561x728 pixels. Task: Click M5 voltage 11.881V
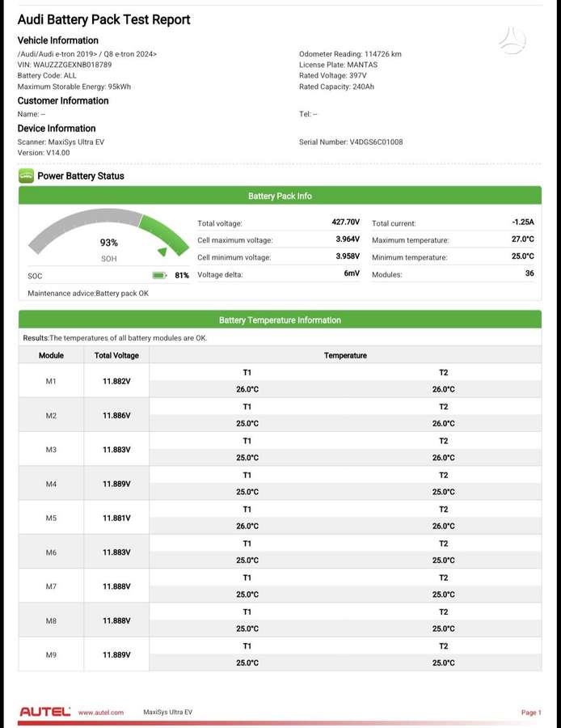[116, 518]
